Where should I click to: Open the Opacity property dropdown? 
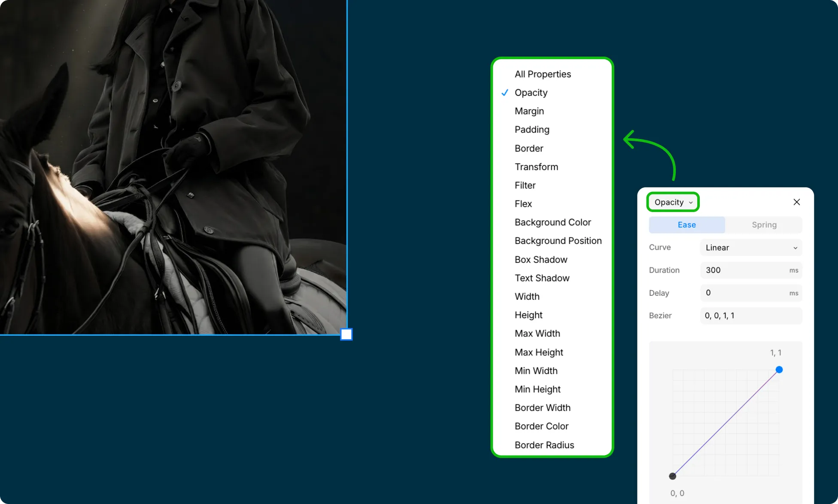tap(673, 202)
